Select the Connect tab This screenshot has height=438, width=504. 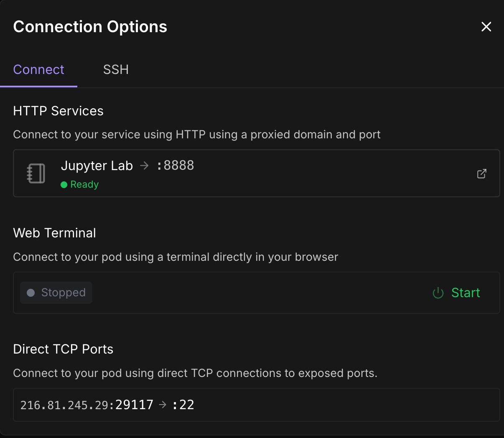pos(38,69)
